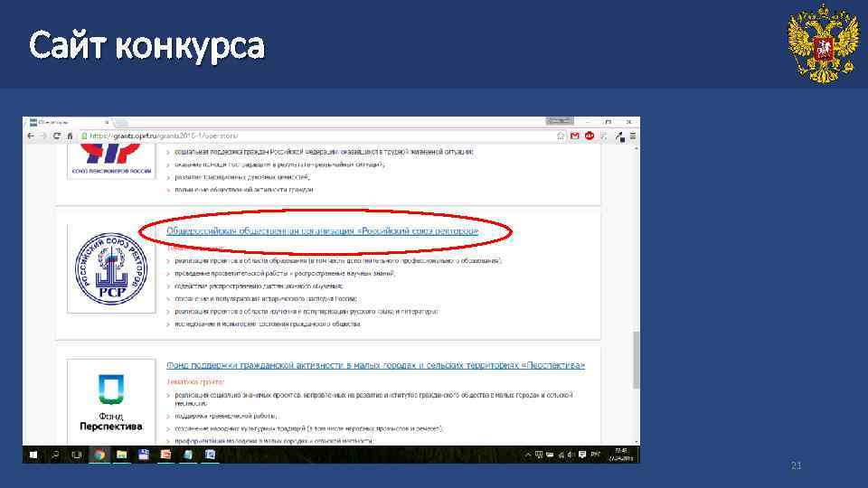Open the red Adblock extension icon
The height and width of the screenshot is (488, 868).
589,136
